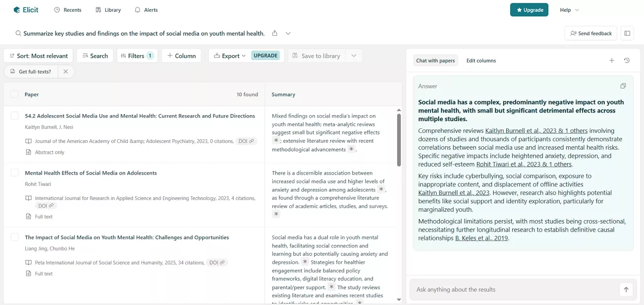Open the Search tool in the toolbar
Viewport: 644px width, 305px height.
[95, 56]
